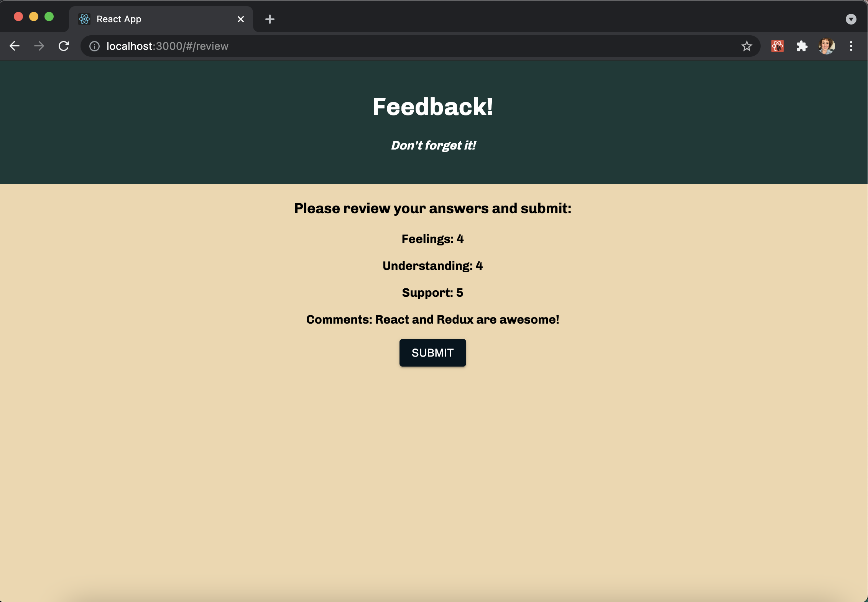
Task: Click the macOS green fullscreen button
Action: [49, 16]
